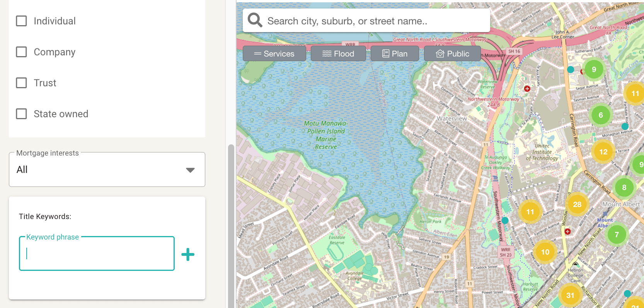The image size is (644, 308).
Task: Open the yellow cluster marker labelled 28
Action: coord(577,204)
